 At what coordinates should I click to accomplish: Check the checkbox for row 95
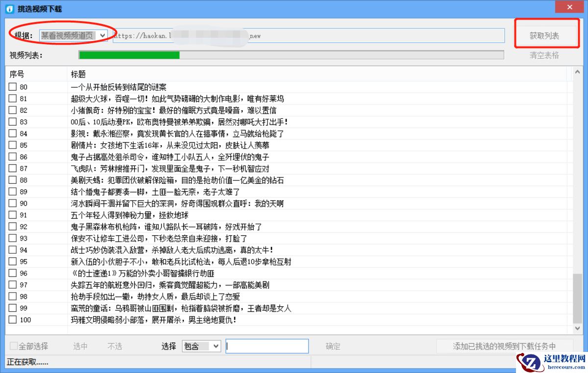click(x=13, y=261)
